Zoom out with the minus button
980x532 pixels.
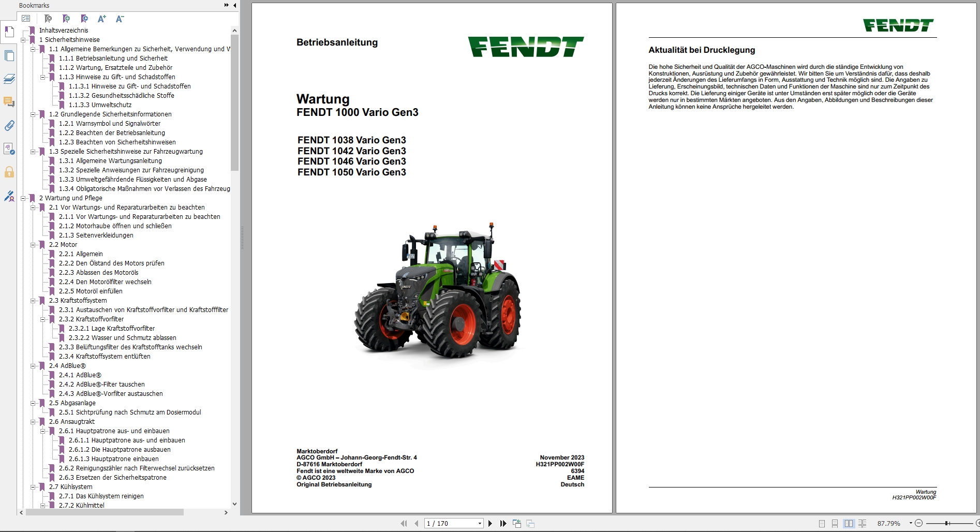point(918,524)
